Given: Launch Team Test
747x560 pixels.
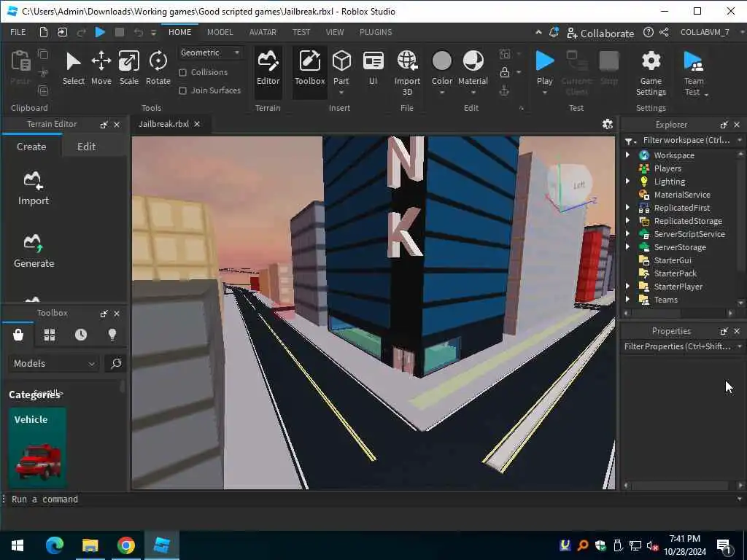Looking at the screenshot, I should pos(694,74).
